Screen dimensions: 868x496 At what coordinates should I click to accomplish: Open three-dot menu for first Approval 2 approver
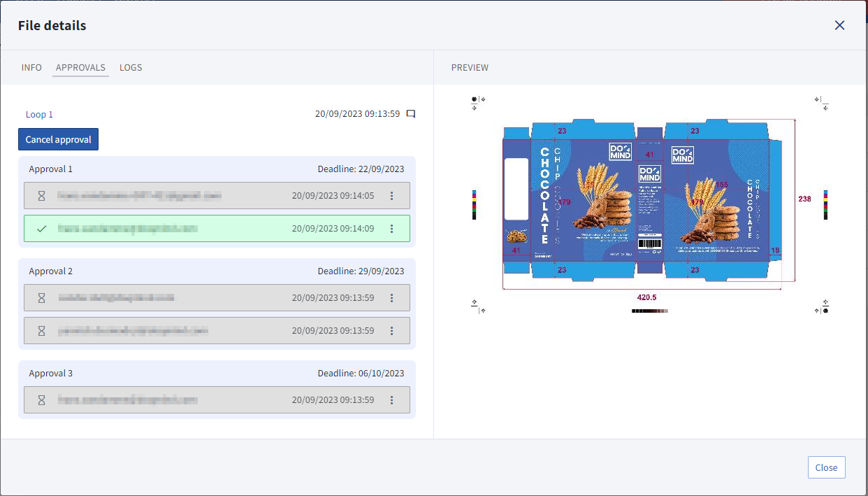tap(391, 298)
